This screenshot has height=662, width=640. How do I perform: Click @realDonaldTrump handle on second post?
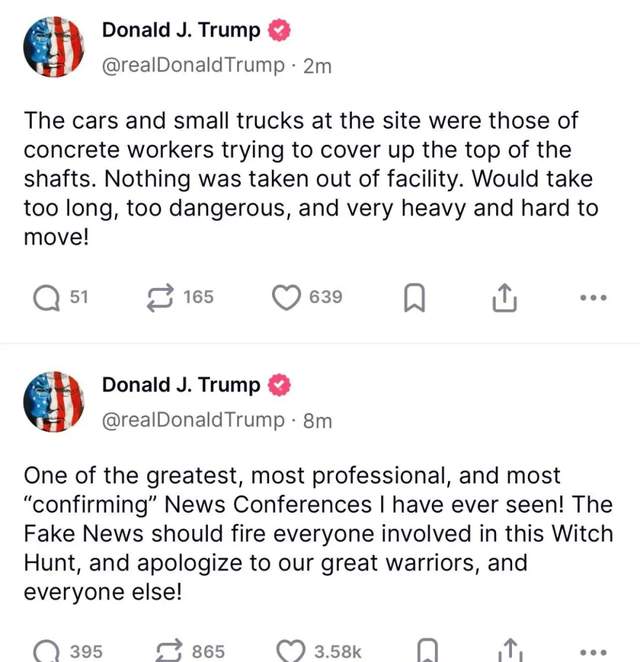click(x=193, y=420)
